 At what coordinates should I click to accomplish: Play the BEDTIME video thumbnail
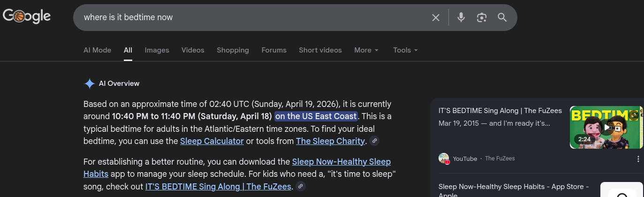tap(606, 127)
